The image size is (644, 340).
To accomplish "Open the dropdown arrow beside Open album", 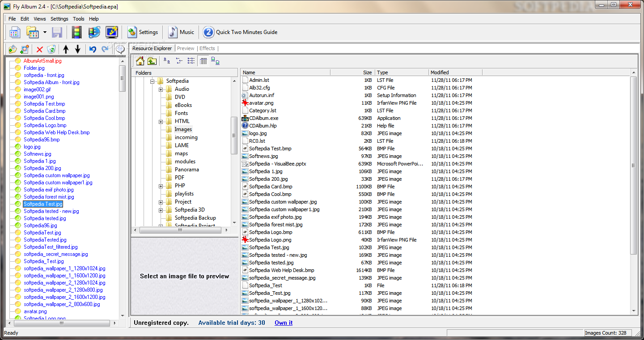I will click(x=45, y=32).
